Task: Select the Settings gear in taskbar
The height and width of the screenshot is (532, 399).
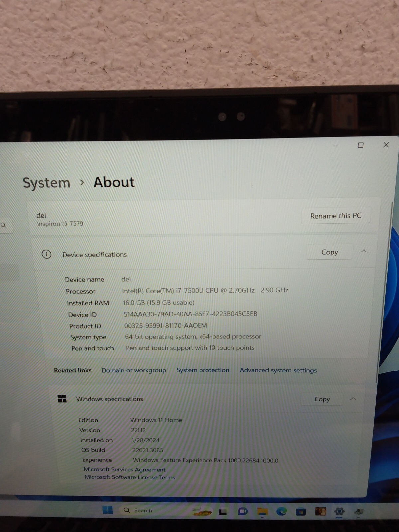Action: coord(339,511)
